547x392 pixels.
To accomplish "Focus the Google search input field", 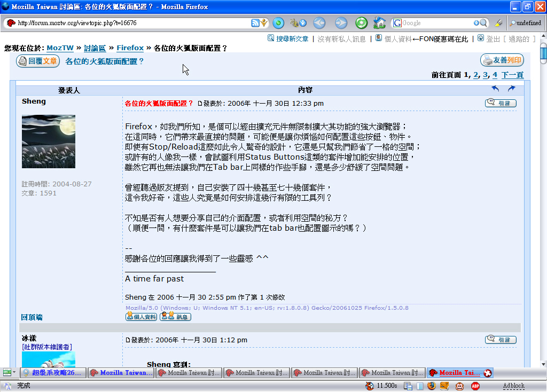I will tap(437, 23).
